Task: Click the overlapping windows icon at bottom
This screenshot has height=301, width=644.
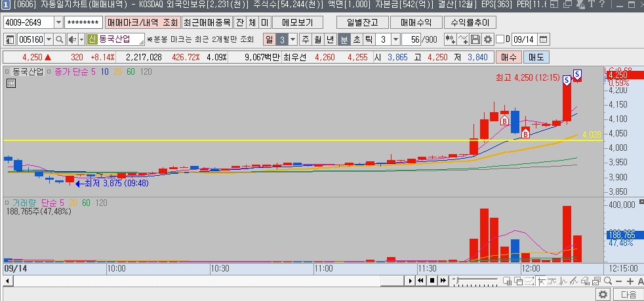Action: (x=518, y=281)
